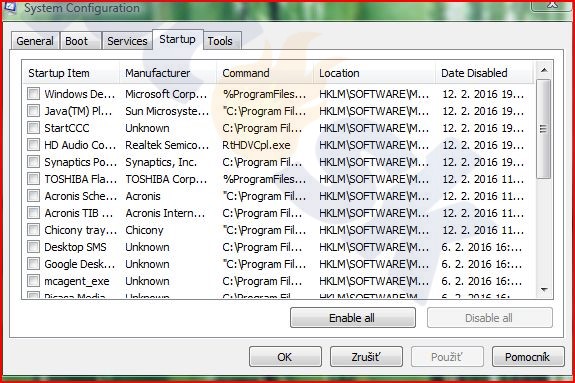Viewport: 575px width, 383px height.
Task: Click Enable all button
Action: (352, 318)
